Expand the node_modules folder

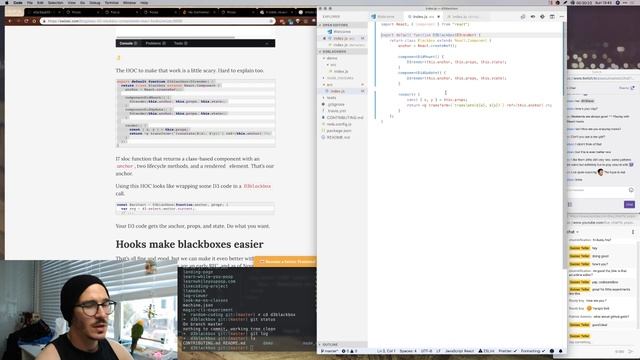[x=340, y=78]
